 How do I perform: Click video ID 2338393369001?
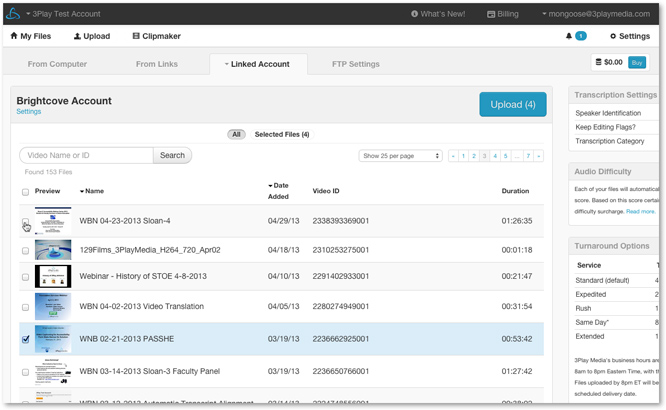(341, 221)
